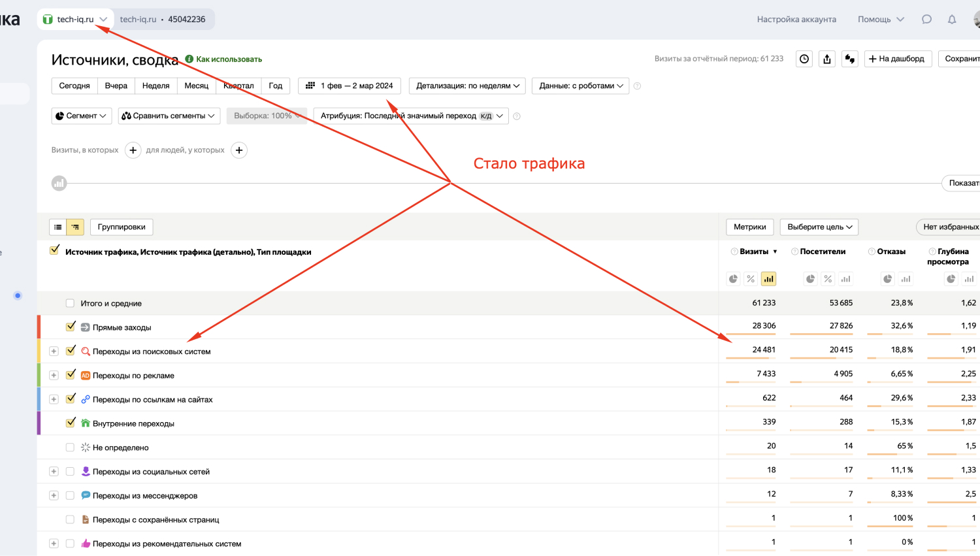Select pie chart icon under Визиты
The image size is (980, 556).
click(x=734, y=279)
